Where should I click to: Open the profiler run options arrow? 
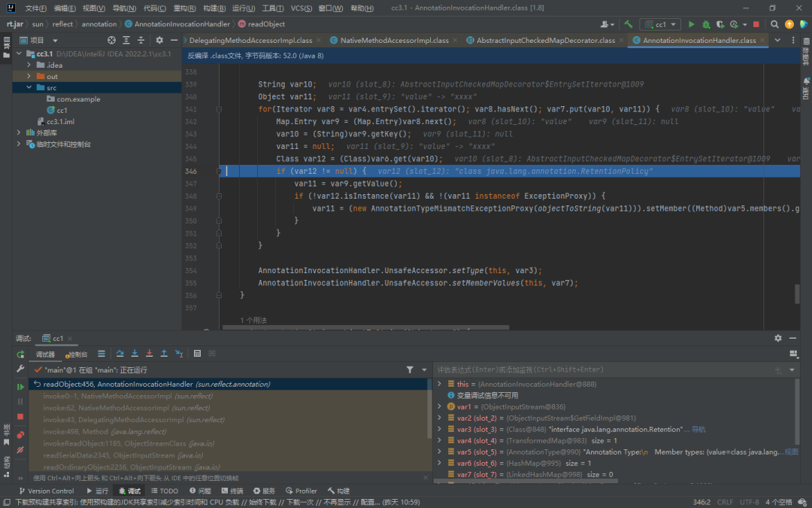click(744, 24)
